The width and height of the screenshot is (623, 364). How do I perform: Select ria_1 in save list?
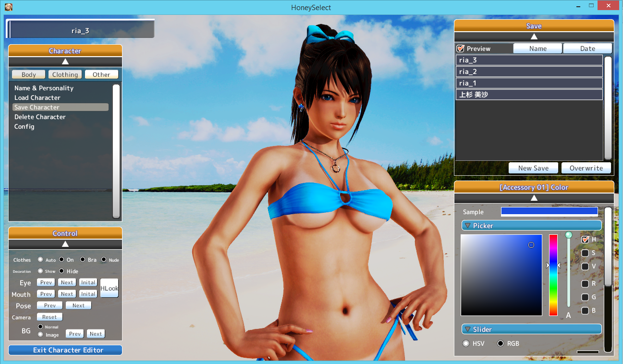click(529, 83)
